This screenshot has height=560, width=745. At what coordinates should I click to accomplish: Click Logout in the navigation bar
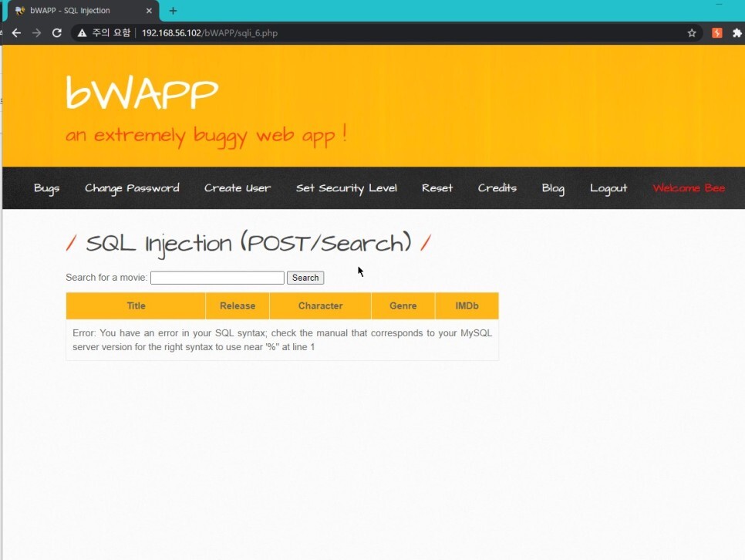(608, 188)
